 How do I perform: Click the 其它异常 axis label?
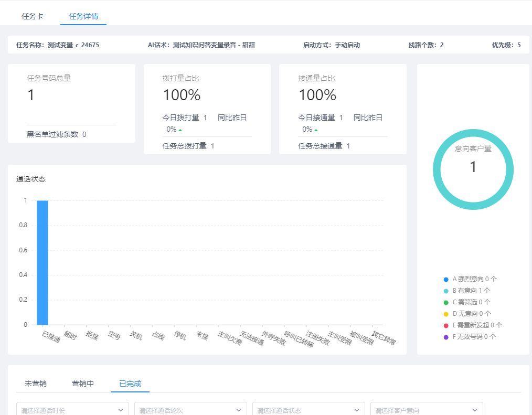[x=384, y=338]
